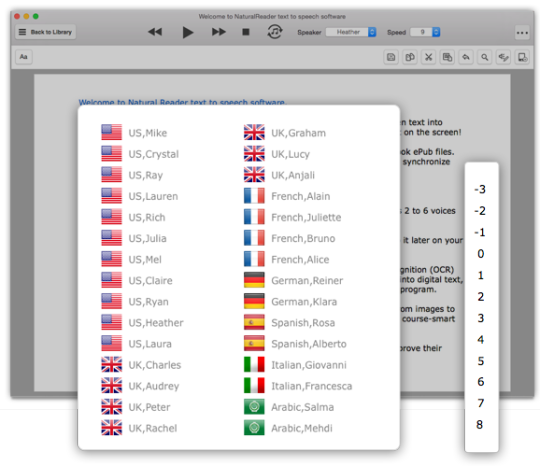Open the Speed dropdown
The width and height of the screenshot is (540, 466).
click(426, 32)
